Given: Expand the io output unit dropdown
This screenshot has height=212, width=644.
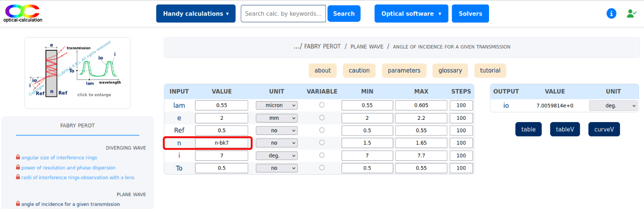Looking at the screenshot, I should pos(613,106).
